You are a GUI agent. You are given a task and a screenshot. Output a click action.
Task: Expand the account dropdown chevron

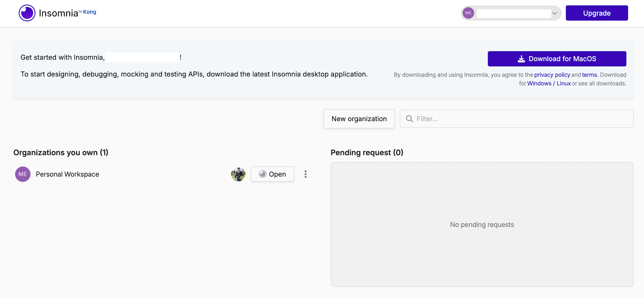[x=554, y=13]
